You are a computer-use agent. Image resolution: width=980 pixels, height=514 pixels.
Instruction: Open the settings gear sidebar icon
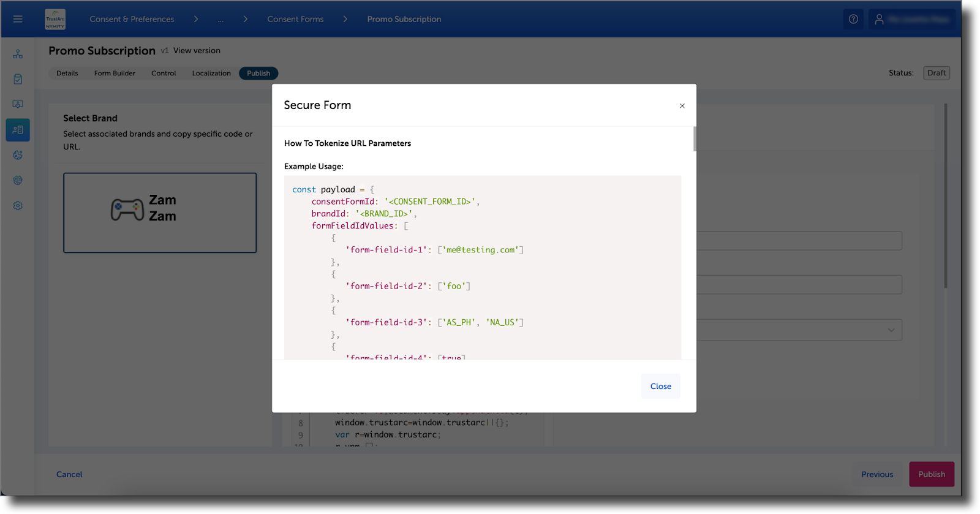18,206
